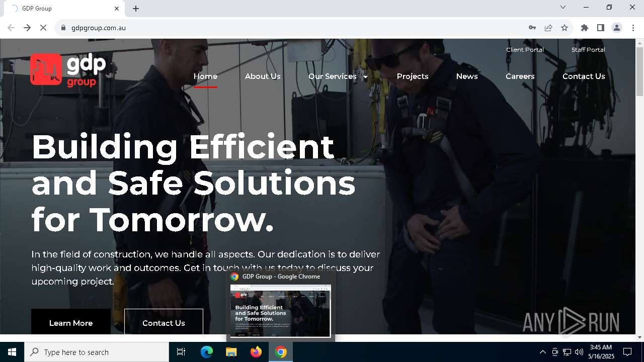Open File Explorer from taskbar
This screenshot has height=362, width=644.
[x=231, y=352]
